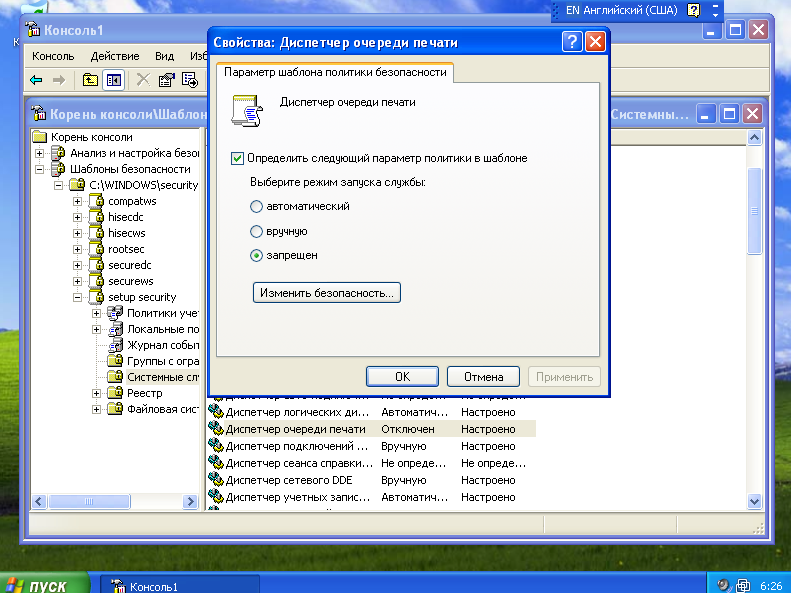Click the icon of the Диспетчер сетевого DDE row
The width and height of the screenshot is (791, 593).
(x=216, y=480)
